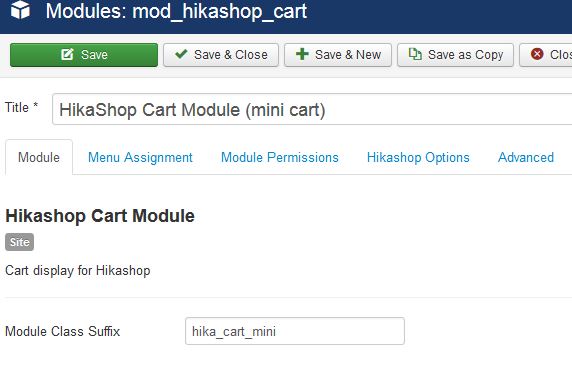Screen dimensions: 572x391
Task: Focus the Title input field
Action: click(312, 109)
